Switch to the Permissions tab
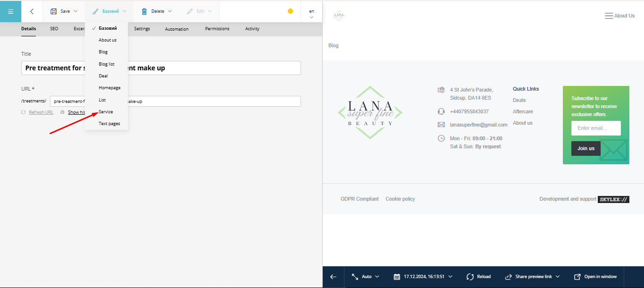This screenshot has width=644, height=288. (x=217, y=29)
